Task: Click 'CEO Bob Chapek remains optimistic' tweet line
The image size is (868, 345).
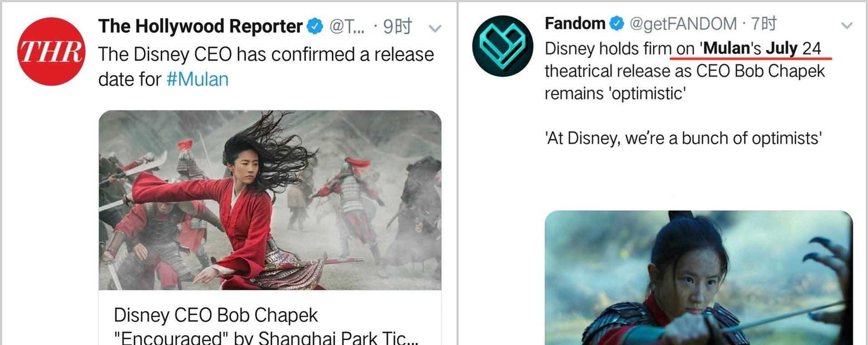Action: [x=684, y=82]
